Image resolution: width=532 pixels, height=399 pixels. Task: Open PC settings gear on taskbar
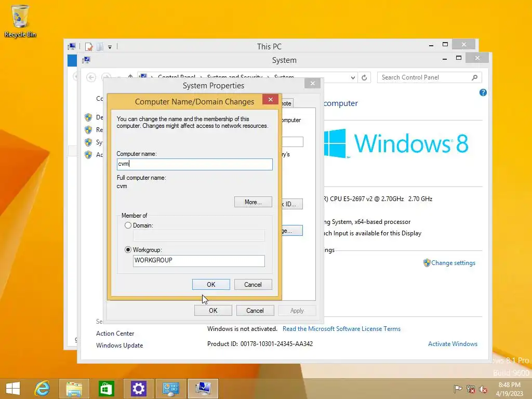click(138, 389)
